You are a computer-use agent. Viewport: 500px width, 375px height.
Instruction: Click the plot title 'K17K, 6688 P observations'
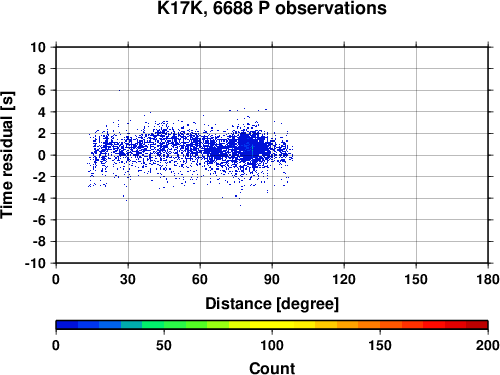pos(272,8)
